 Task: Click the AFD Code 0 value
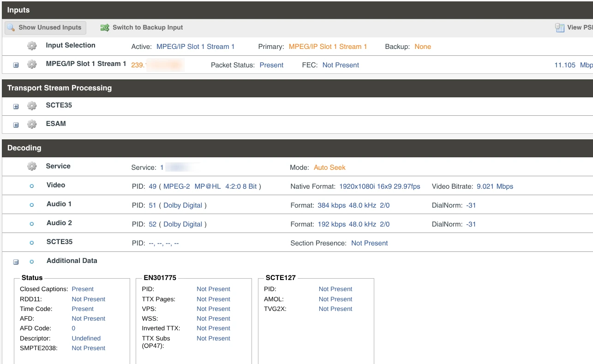click(x=73, y=328)
